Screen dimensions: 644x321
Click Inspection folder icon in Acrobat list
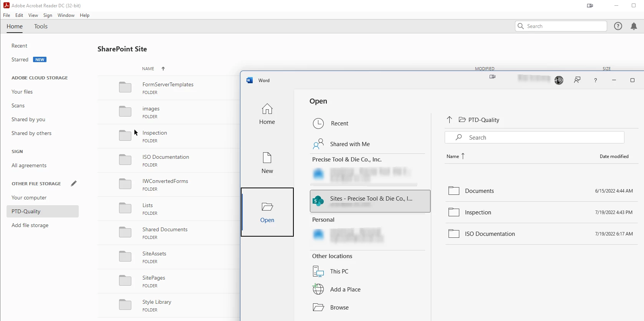(x=125, y=135)
